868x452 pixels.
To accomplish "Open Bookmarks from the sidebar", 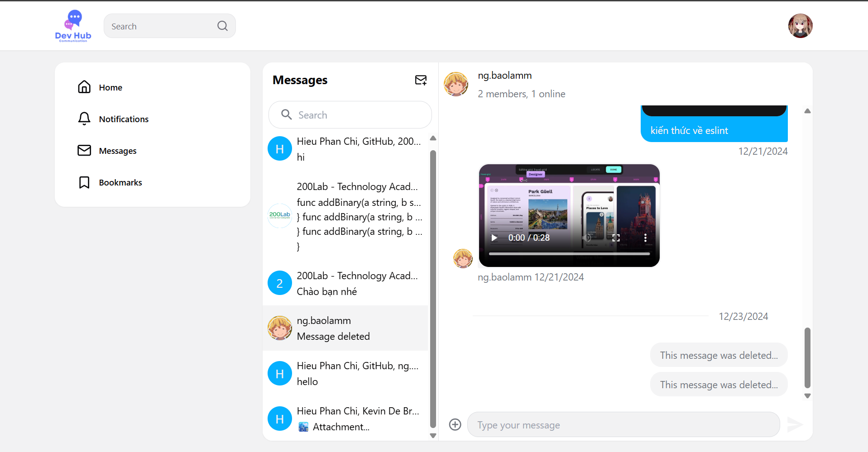I will click(x=84, y=182).
